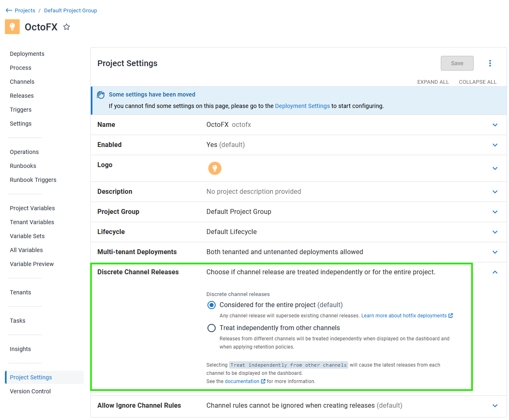Viewport: 509px width, 420px height.
Task: Open the three-dot overflow menu beside Save
Action: 490,63
